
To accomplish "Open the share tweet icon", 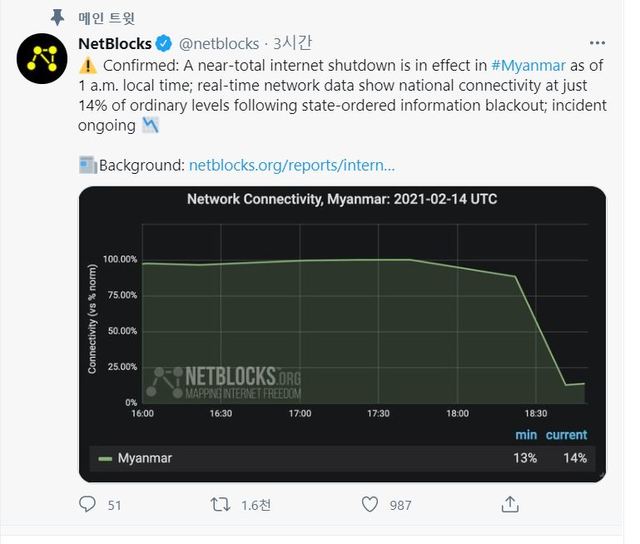I will pyautogui.click(x=509, y=504).
